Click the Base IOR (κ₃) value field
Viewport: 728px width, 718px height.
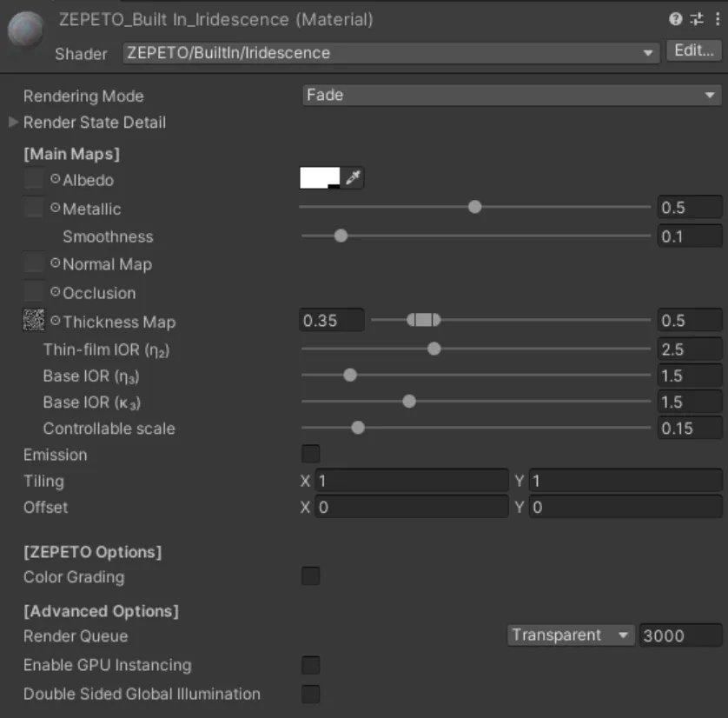[x=690, y=402]
